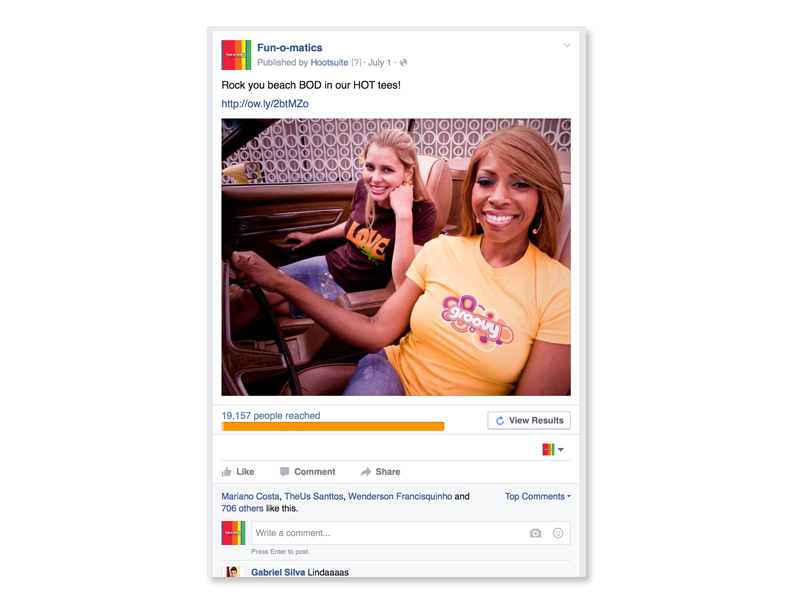Click the Fun-o-matics page profile picture
The width and height of the screenshot is (800, 600).
point(236,55)
